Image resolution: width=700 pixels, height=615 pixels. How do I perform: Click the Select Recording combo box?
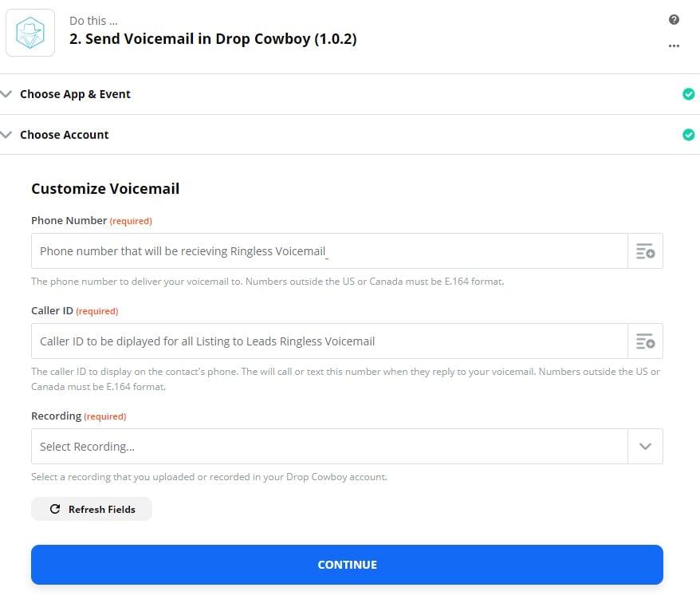coord(347,446)
